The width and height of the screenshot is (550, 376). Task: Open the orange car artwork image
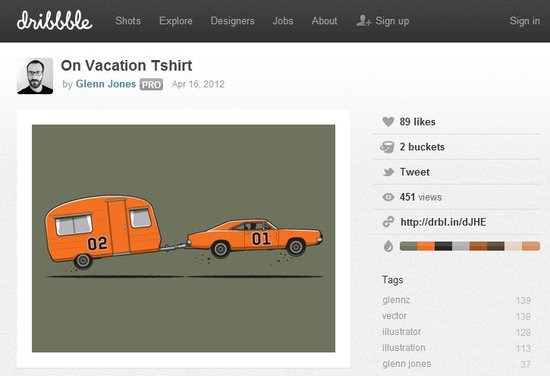[183, 239]
